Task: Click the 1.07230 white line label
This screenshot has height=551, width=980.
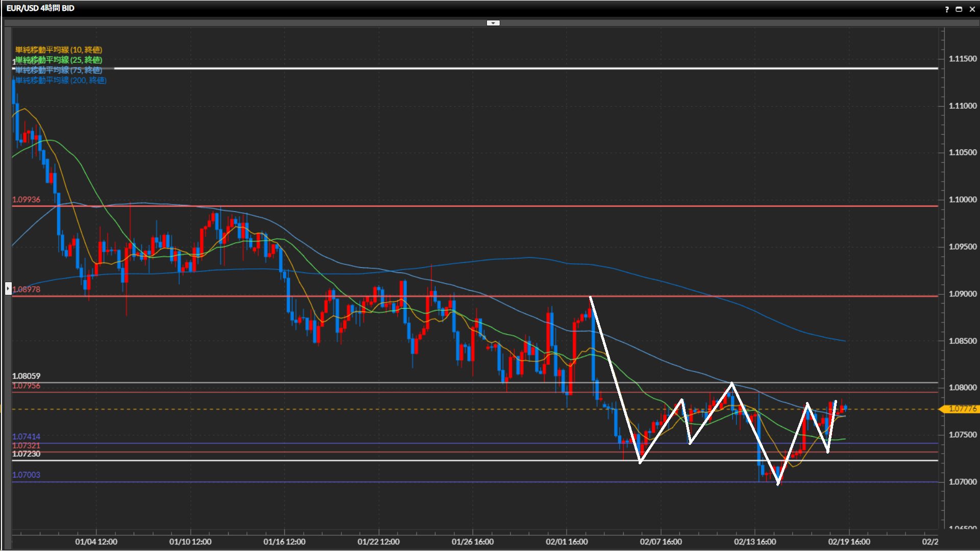Action: tap(26, 454)
